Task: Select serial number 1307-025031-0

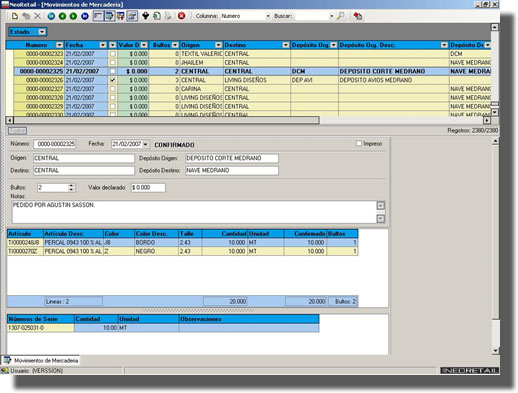Action: [x=40, y=328]
